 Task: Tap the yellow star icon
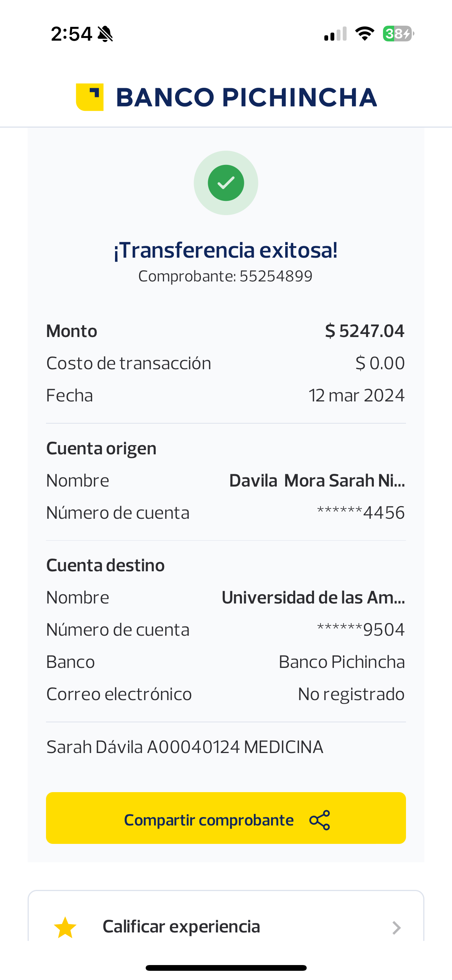65,927
